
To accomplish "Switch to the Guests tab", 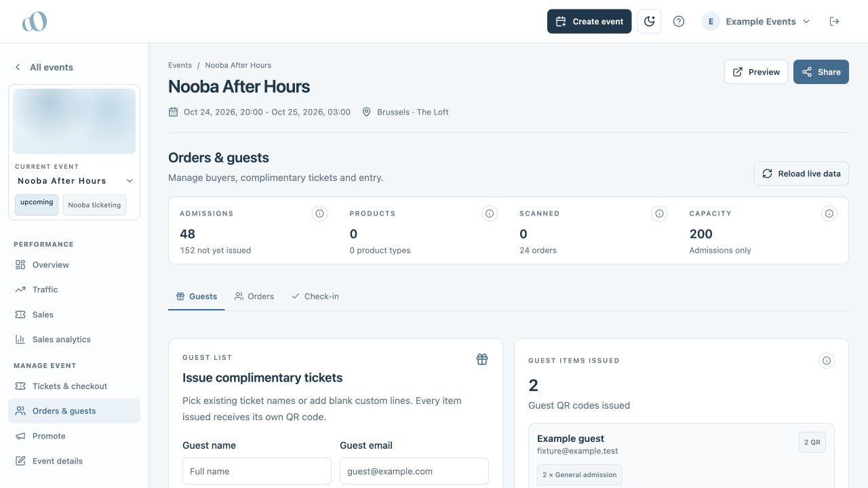I will tap(197, 296).
